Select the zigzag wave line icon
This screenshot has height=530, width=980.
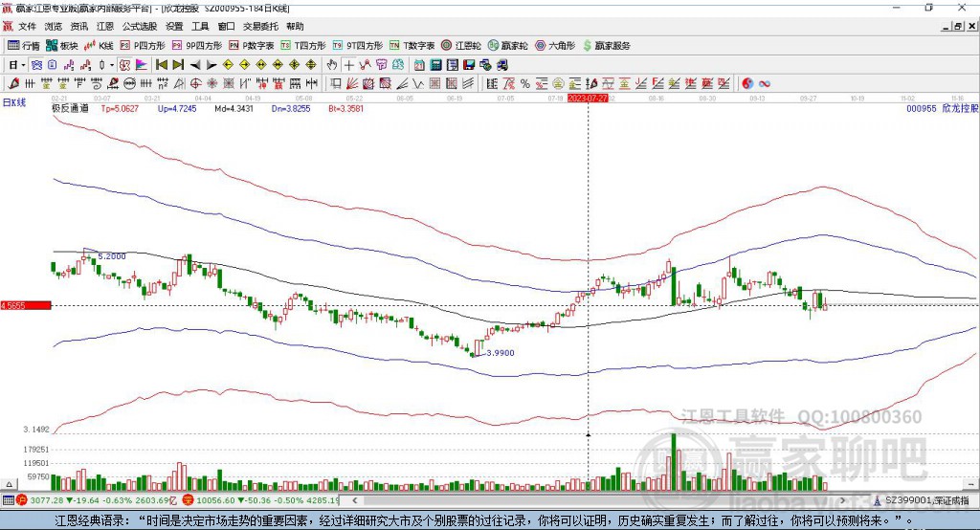pyautogui.click(x=417, y=84)
